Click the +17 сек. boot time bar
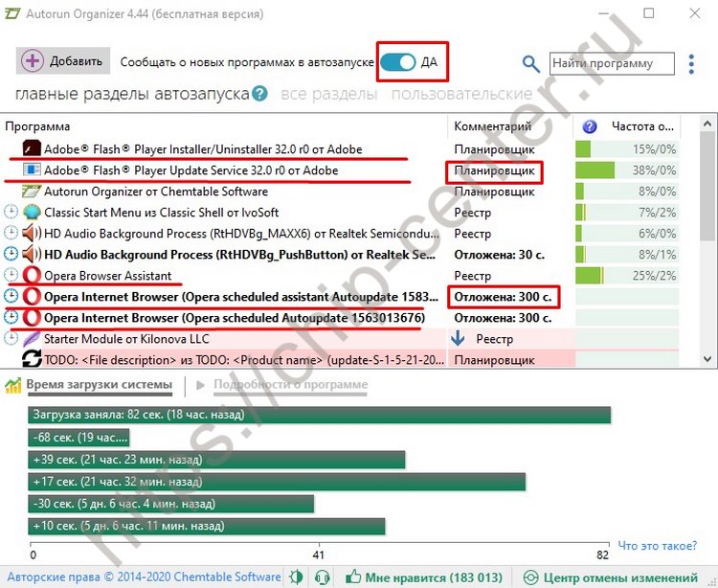The width and height of the screenshot is (718, 588). click(277, 482)
